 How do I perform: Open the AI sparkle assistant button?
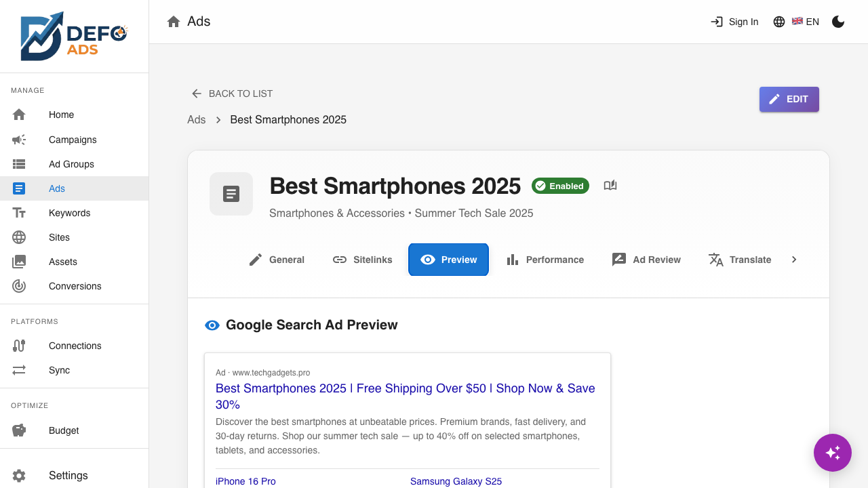click(x=833, y=453)
